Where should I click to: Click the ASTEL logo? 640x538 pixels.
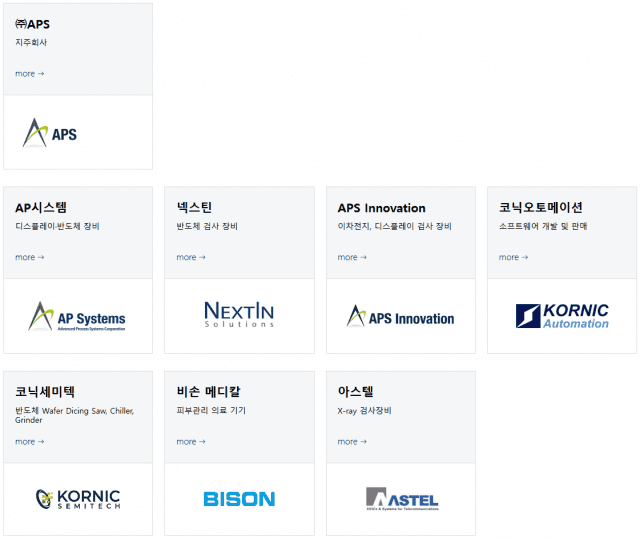point(402,499)
